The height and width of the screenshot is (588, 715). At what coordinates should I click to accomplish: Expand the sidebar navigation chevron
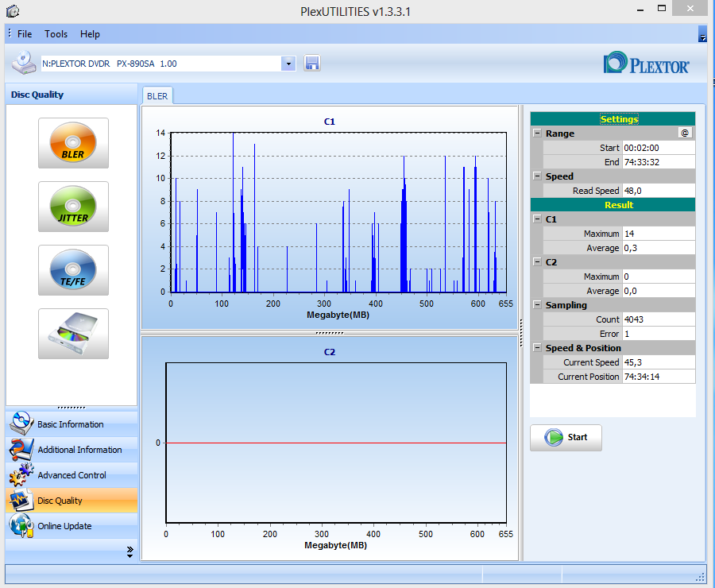coord(130,552)
